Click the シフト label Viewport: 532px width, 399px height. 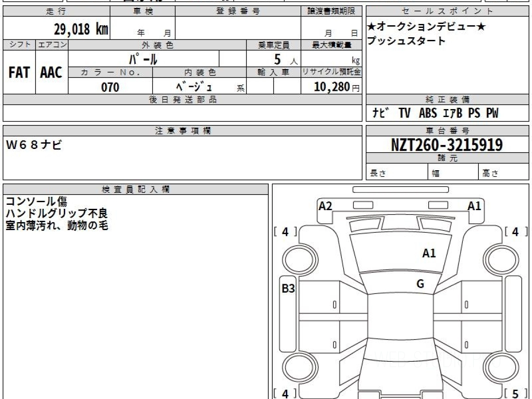(x=19, y=45)
